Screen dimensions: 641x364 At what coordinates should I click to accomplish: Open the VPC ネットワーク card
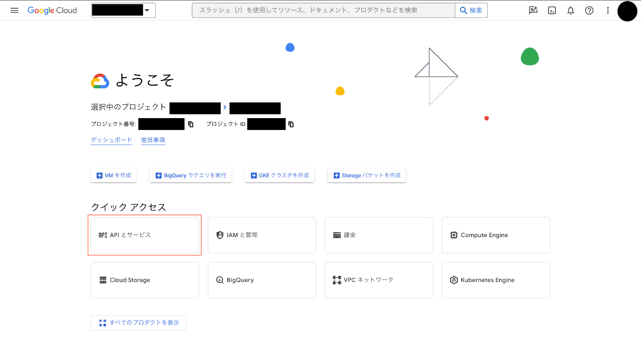tap(379, 280)
